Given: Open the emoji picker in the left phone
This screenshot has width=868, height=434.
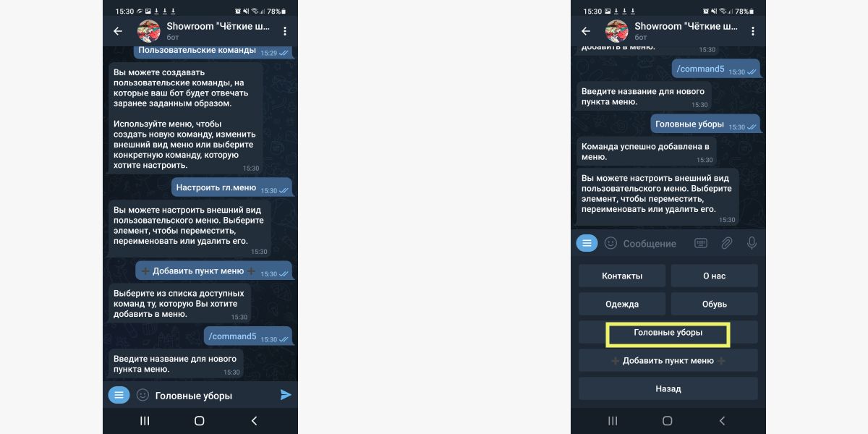Looking at the screenshot, I should tap(142, 395).
